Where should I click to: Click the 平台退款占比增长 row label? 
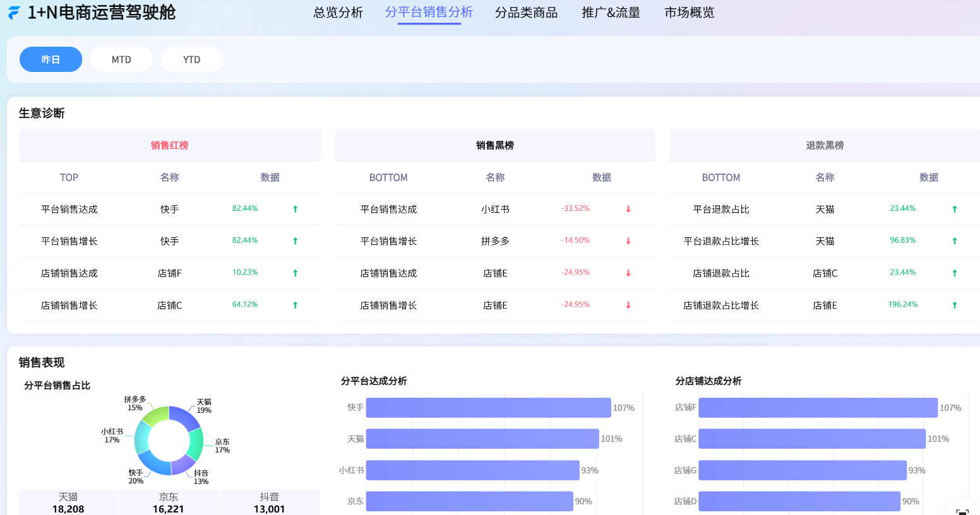tap(721, 241)
